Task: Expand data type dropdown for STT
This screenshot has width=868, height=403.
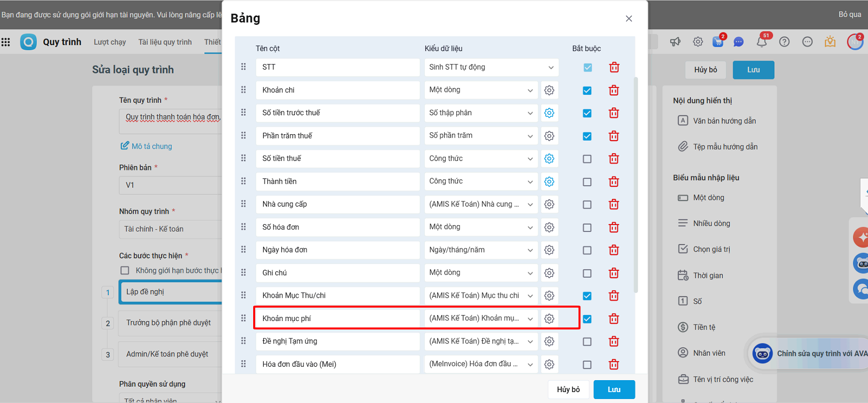Action: click(x=551, y=68)
